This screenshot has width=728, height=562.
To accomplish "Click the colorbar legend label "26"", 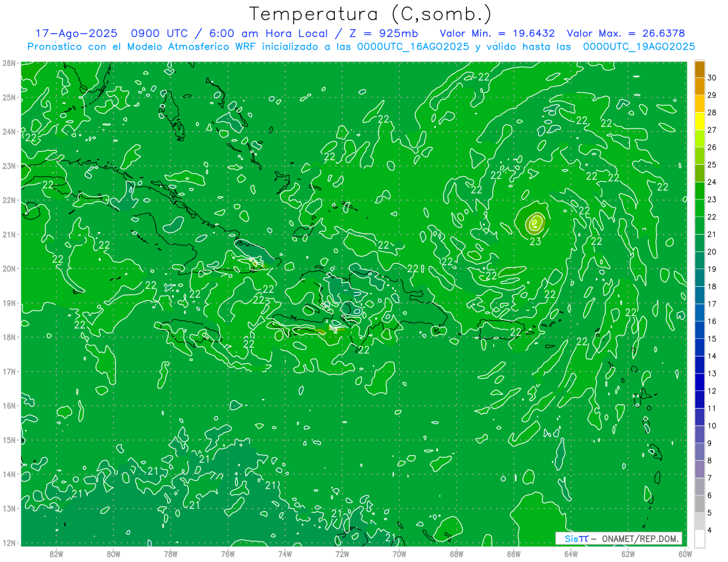I will point(712,147).
